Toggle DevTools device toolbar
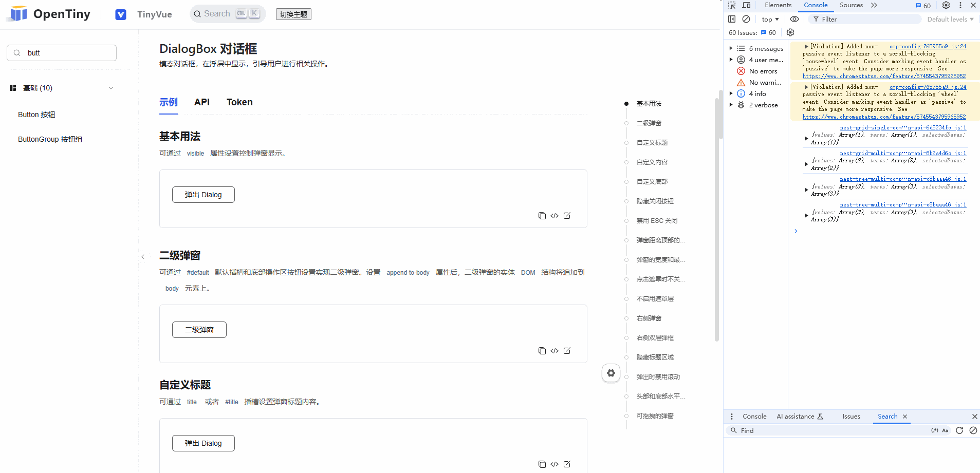980x473 pixels. (747, 5)
